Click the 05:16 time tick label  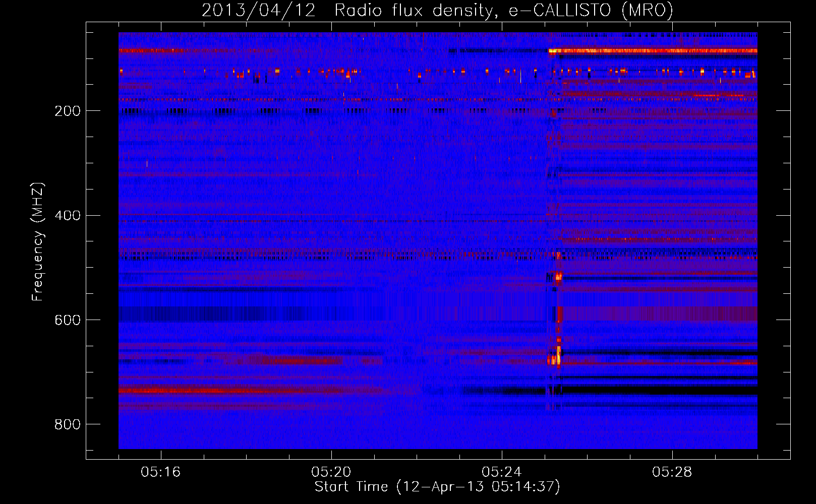tap(161, 472)
